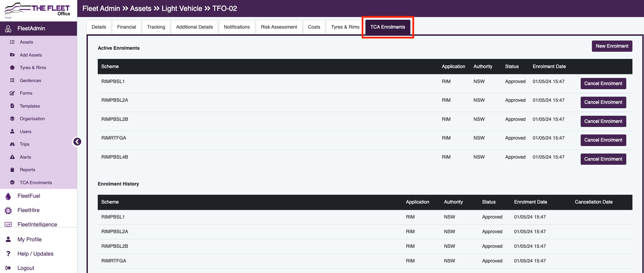Click the Active Enrolments heading

[x=119, y=48]
